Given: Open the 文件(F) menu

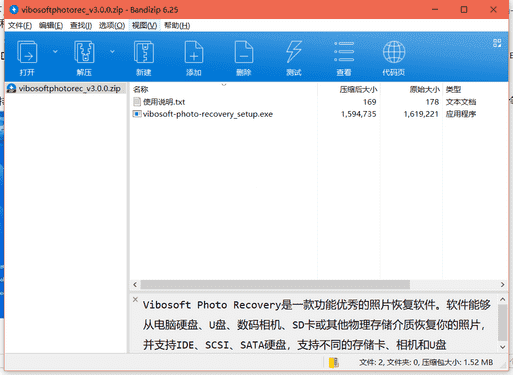Looking at the screenshot, I should tap(20, 26).
